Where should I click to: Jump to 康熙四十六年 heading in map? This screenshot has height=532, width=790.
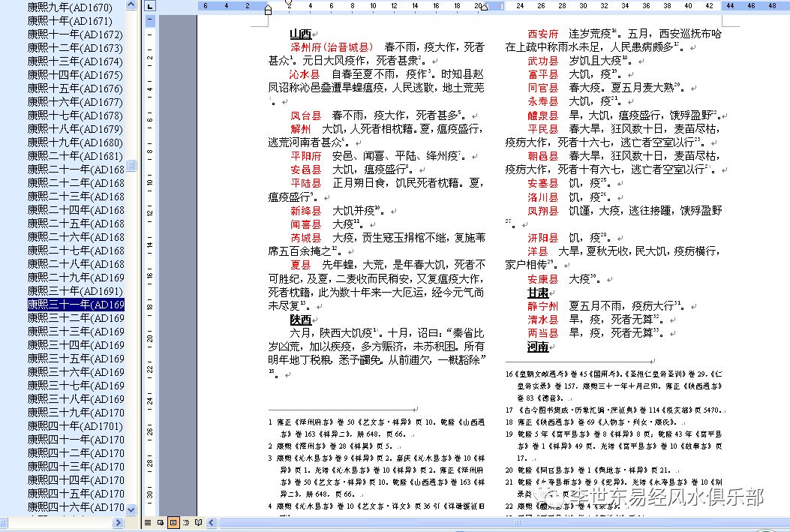pyautogui.click(x=76, y=506)
